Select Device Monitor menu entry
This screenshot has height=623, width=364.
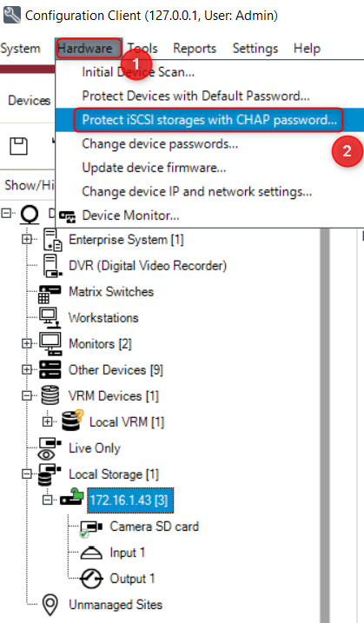click(130, 215)
